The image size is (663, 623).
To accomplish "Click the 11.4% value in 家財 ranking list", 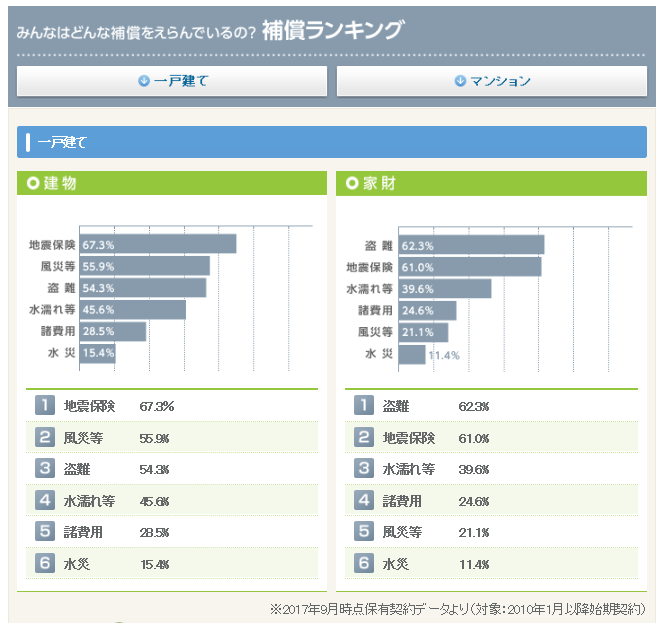I will point(474,564).
